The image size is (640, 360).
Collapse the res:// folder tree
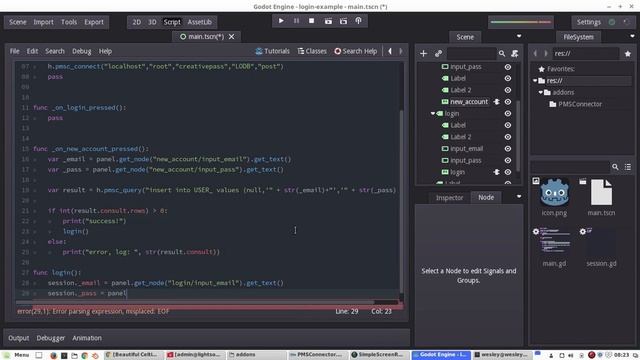pos(535,81)
